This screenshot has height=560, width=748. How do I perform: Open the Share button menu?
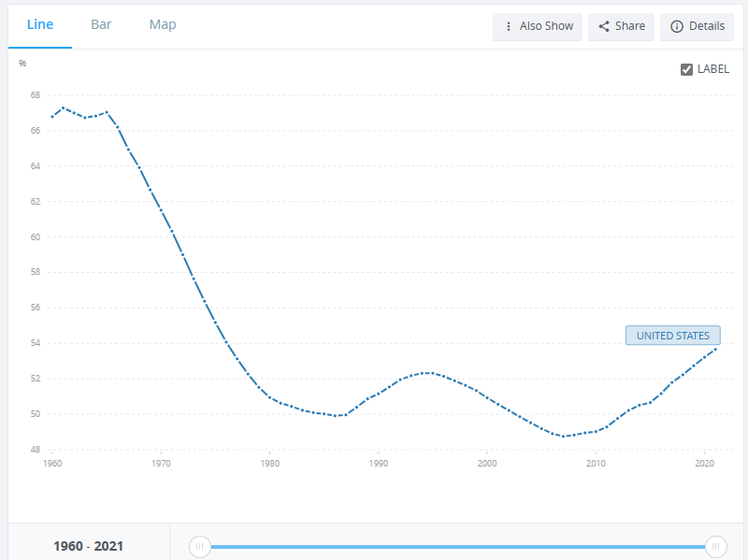tap(621, 27)
